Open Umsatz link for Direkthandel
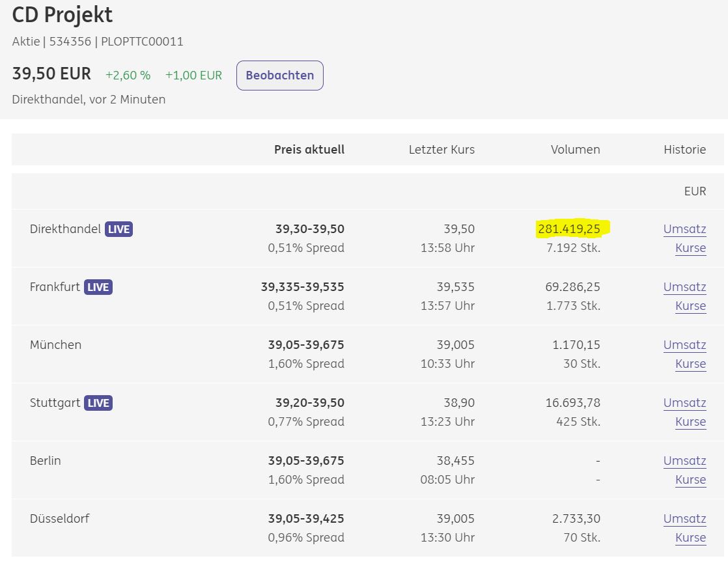The width and height of the screenshot is (728, 567). tap(684, 229)
